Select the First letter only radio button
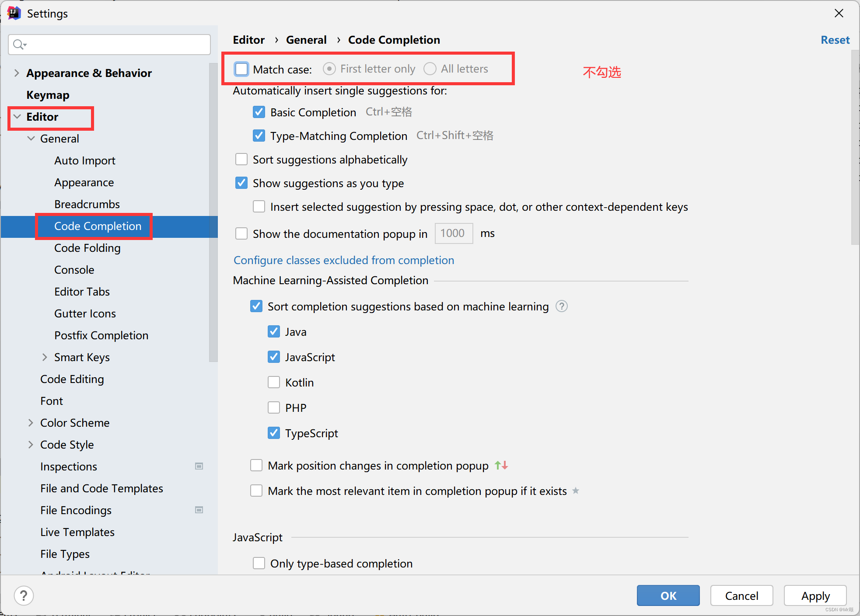860x616 pixels. [x=329, y=69]
